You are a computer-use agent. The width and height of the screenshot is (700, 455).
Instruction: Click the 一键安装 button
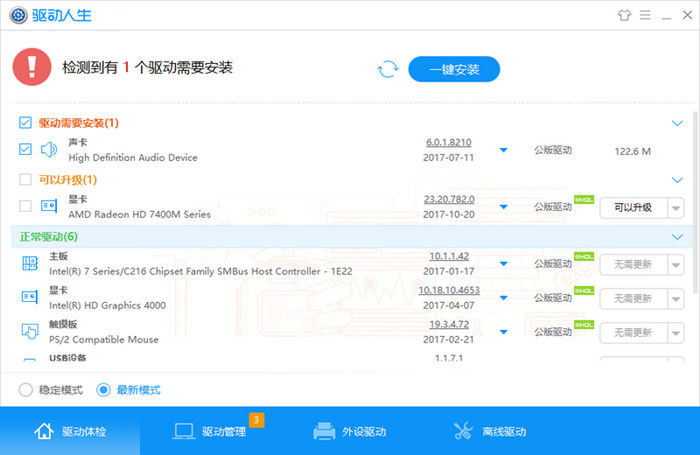coord(454,69)
